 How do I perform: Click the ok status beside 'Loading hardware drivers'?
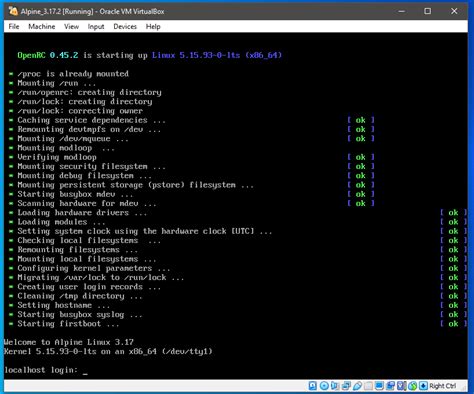(453, 213)
